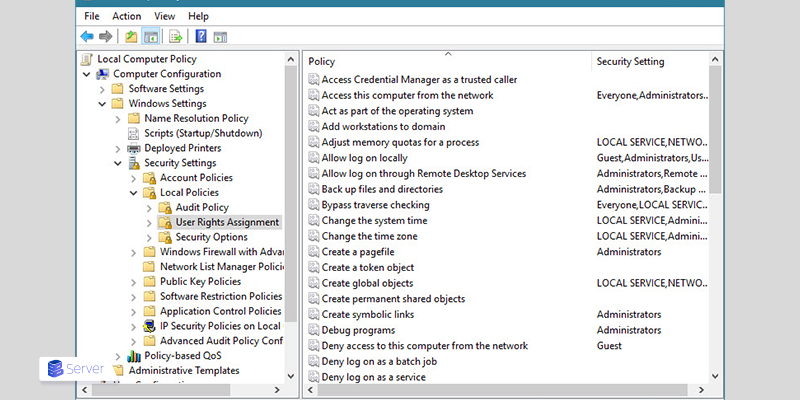Collapse the Local Policies node
Screen dimensions: 800x400
tap(134, 193)
